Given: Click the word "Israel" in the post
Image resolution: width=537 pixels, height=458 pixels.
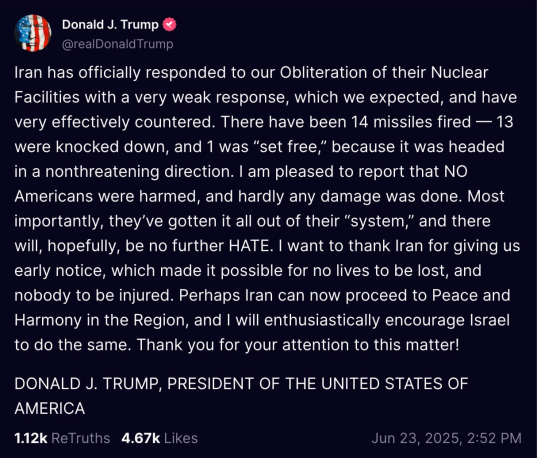Looking at the screenshot, I should (x=490, y=320).
